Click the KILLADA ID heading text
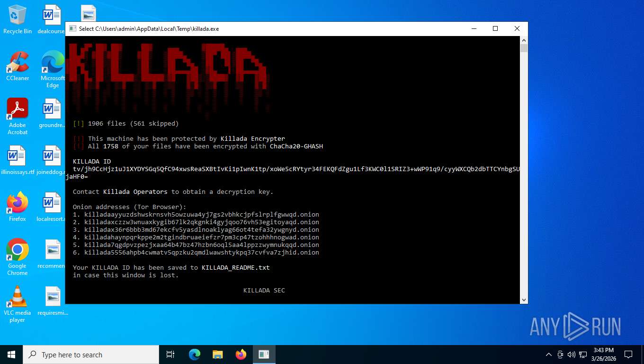Viewport: 644px width, 364px height. click(x=92, y=162)
